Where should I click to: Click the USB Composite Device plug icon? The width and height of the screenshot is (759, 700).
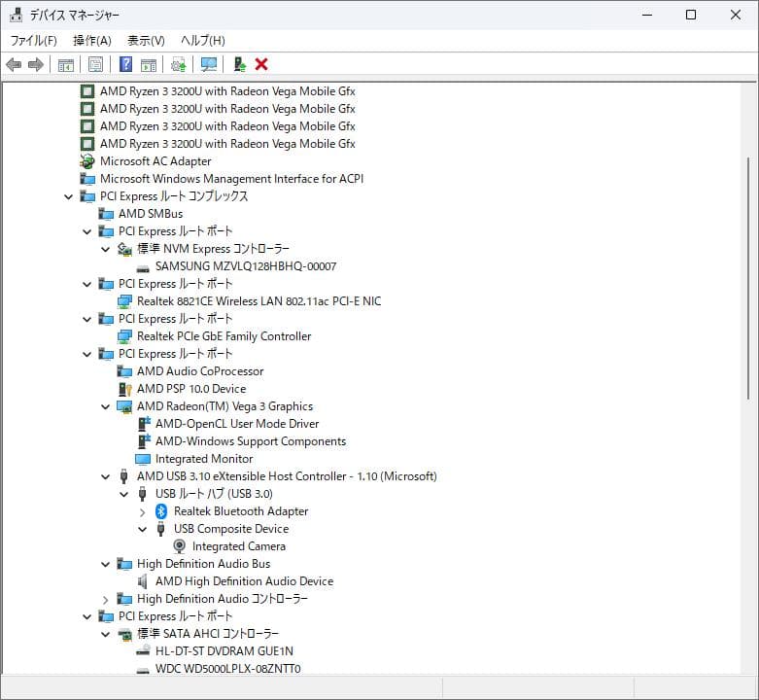coord(160,529)
